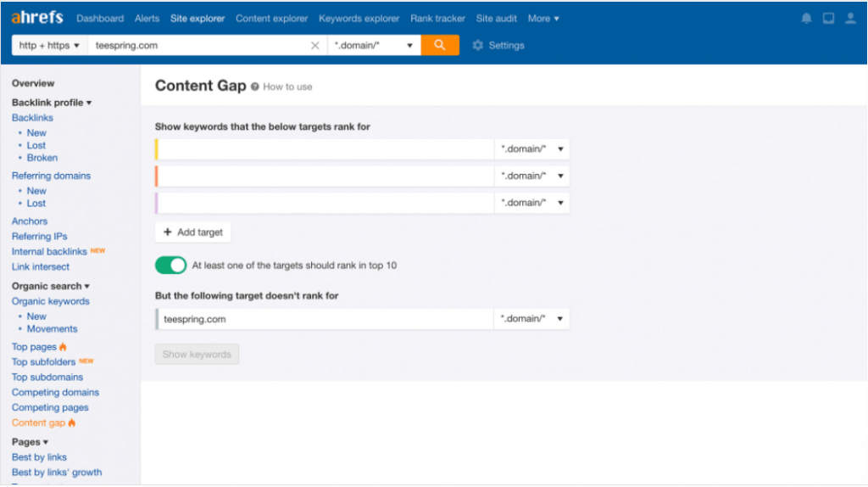The width and height of the screenshot is (868, 487).
Task: Open the Top subdomains link
Action: click(x=47, y=378)
